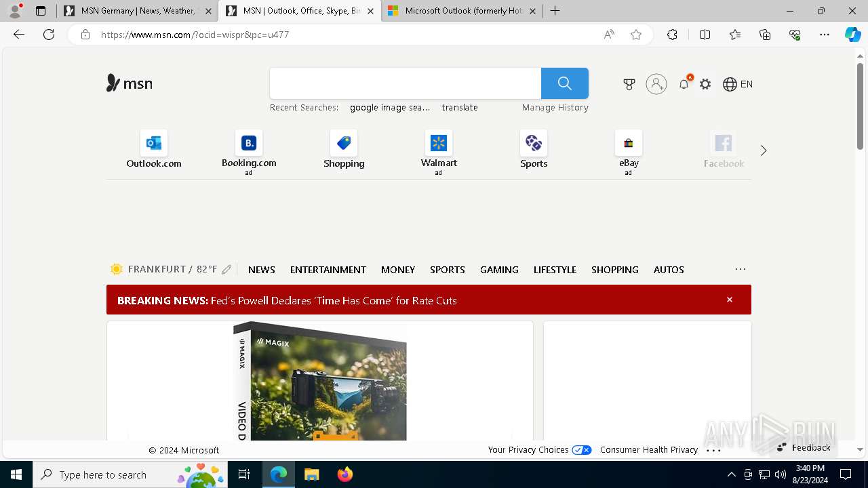Image resolution: width=868 pixels, height=488 pixels.
Task: Open a new browser tab
Action: [x=555, y=11]
